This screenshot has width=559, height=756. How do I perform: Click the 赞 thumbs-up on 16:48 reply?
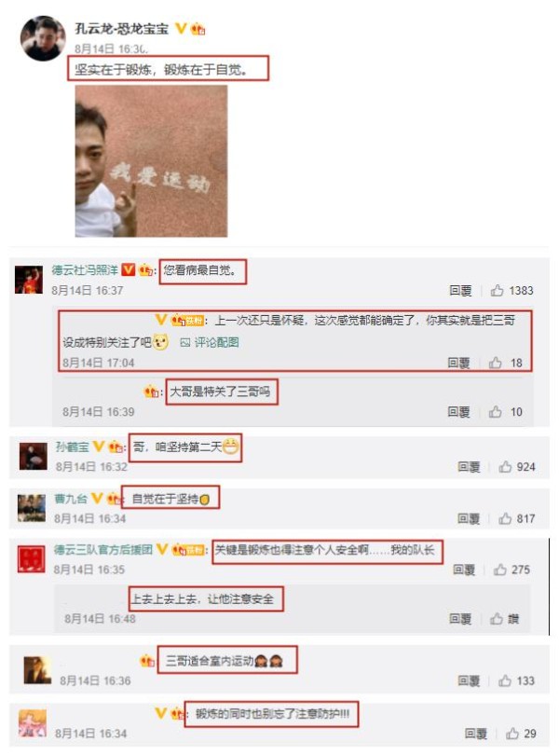point(497,619)
